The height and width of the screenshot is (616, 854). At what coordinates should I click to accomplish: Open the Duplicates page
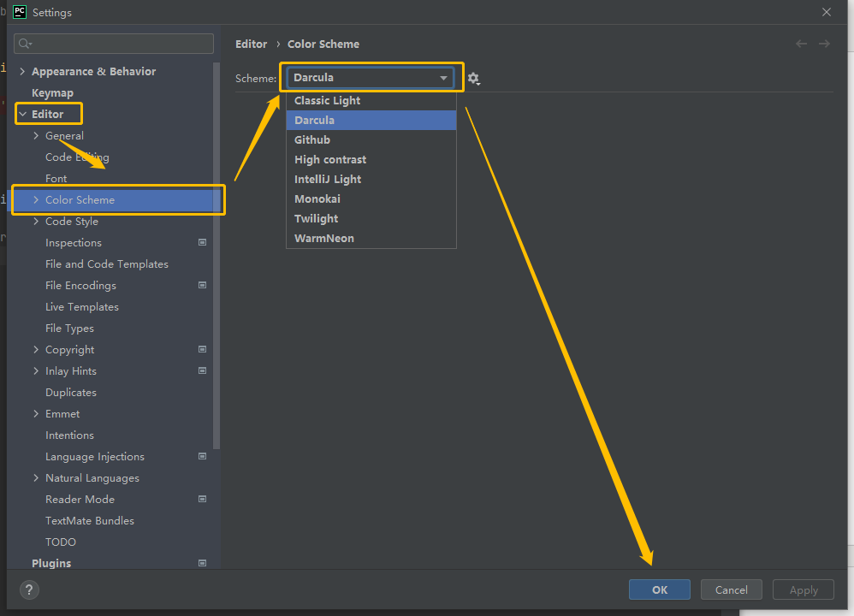pyautogui.click(x=71, y=392)
